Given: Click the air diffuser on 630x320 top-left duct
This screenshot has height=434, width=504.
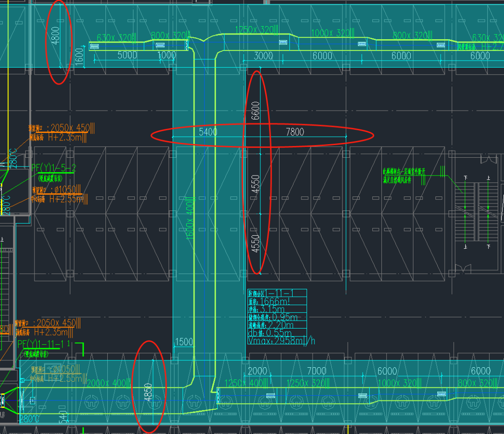Looking at the screenshot, I should (94, 46).
